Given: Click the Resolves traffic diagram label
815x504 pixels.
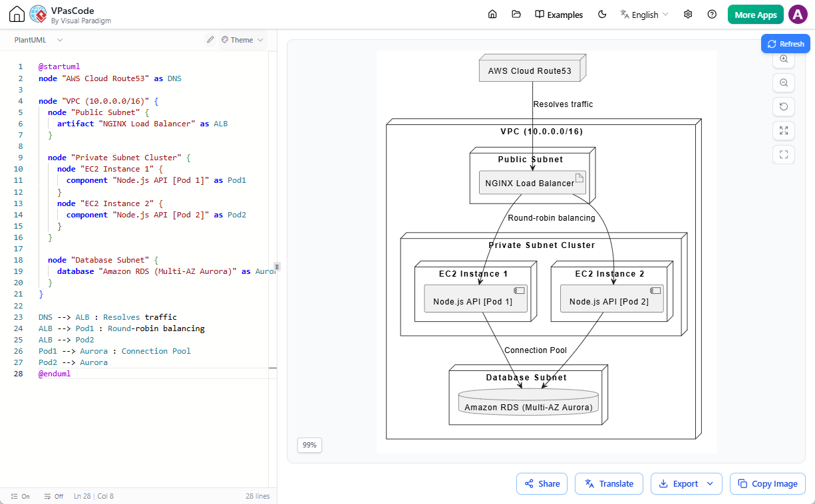Looking at the screenshot, I should click(563, 104).
